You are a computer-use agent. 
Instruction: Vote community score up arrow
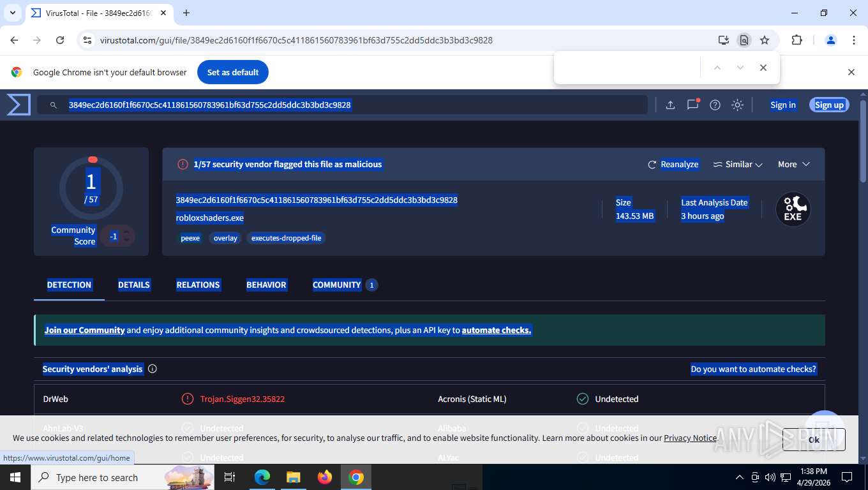pyautogui.click(x=126, y=232)
